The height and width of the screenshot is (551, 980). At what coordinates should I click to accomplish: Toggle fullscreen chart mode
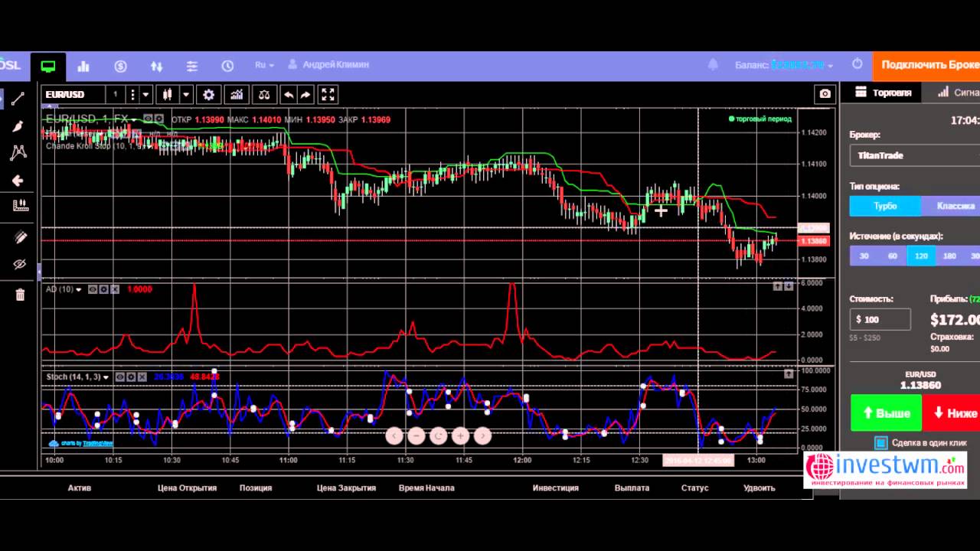point(328,95)
